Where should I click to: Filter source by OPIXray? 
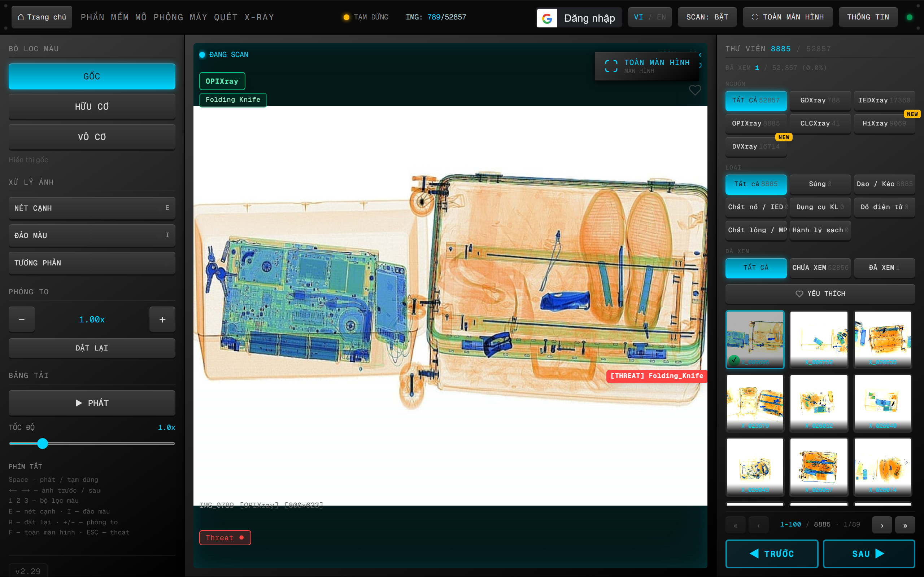pos(756,123)
